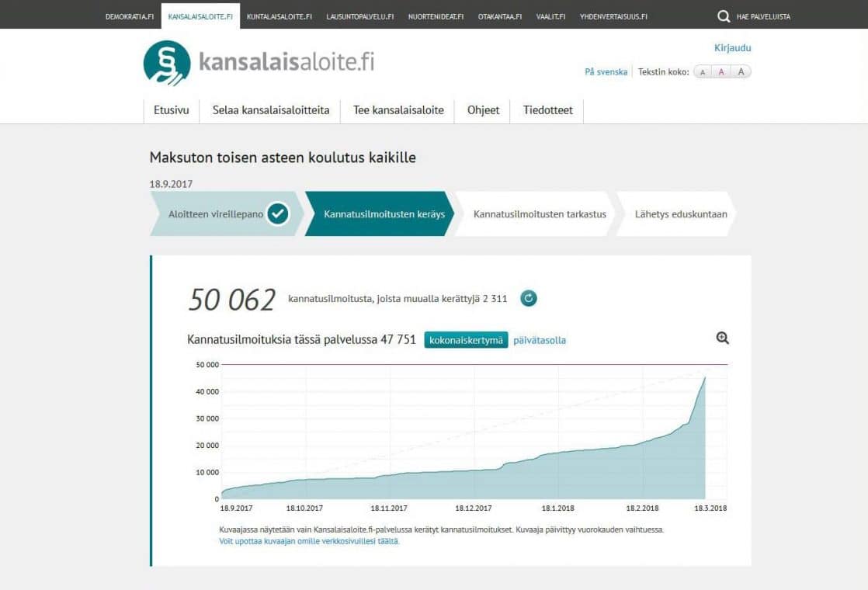The height and width of the screenshot is (590, 868).
Task: Switch language with På svenska link
Action: (606, 72)
